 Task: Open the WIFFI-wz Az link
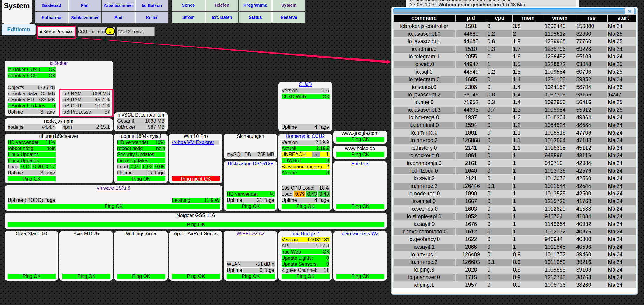pos(250,234)
